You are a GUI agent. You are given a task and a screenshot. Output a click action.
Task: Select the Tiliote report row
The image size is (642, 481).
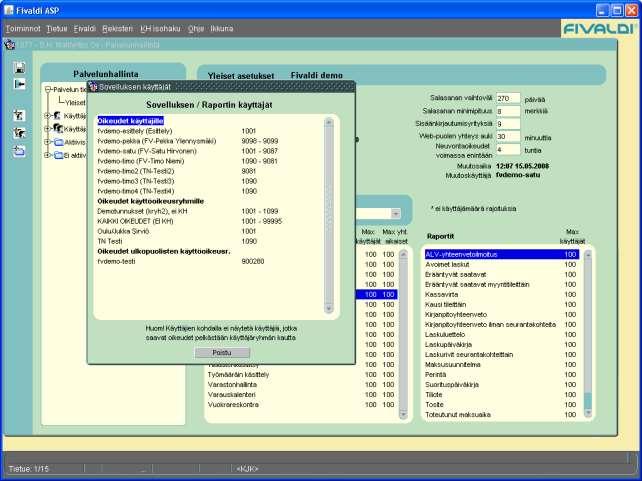coord(502,395)
